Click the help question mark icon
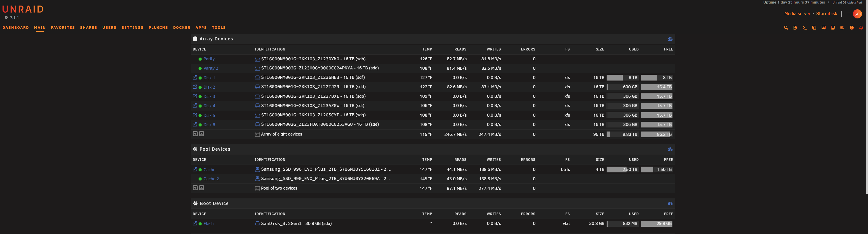Image resolution: width=868 pixels, height=234 pixels. point(852,28)
